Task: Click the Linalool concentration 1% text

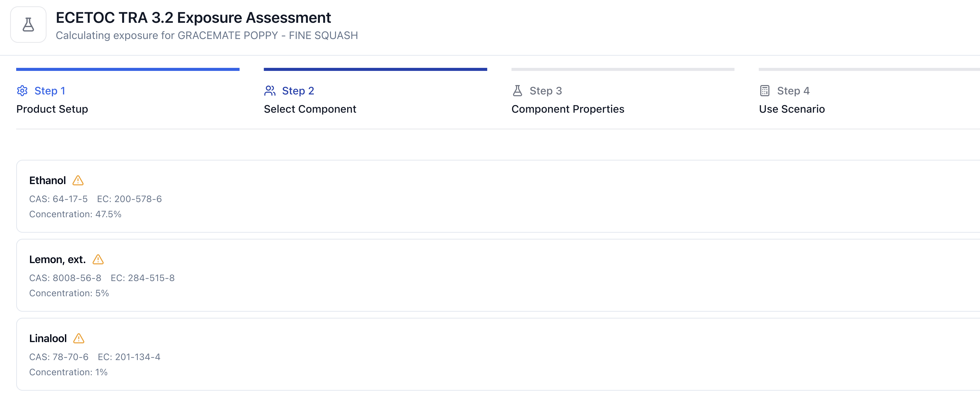Action: (x=69, y=372)
